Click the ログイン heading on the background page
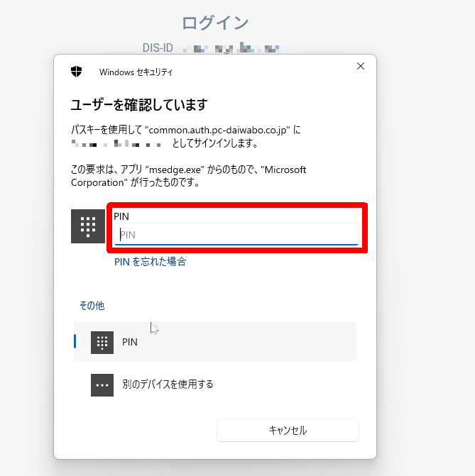475x476 pixels. 215,23
